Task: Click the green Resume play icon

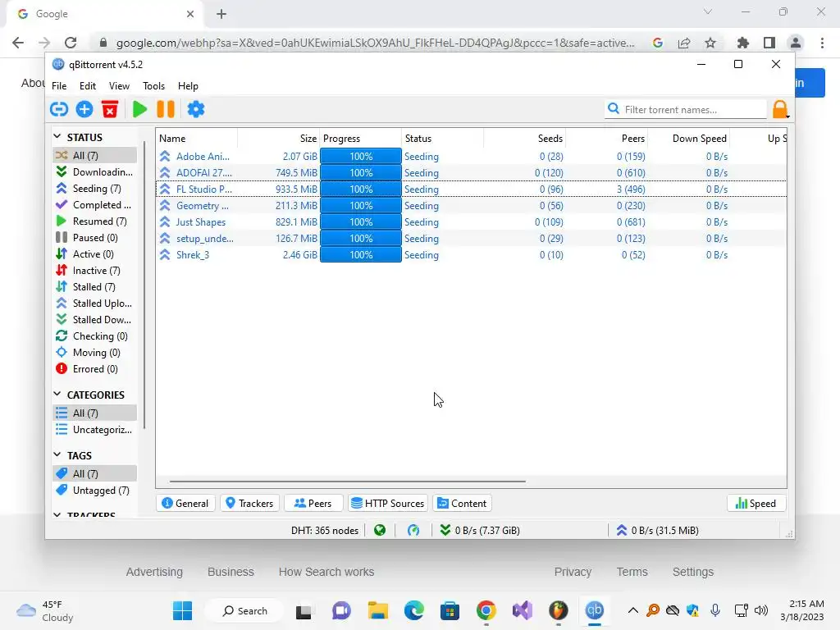Action: [139, 109]
